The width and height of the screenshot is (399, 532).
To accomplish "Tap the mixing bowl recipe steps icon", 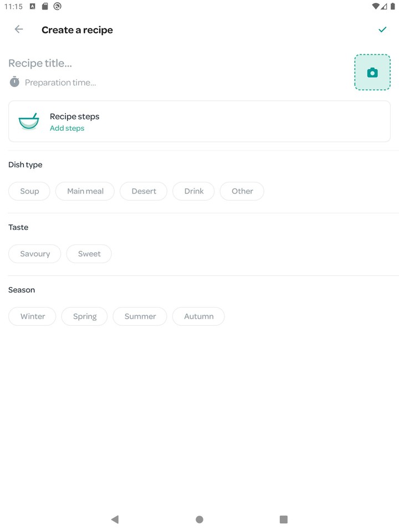I will tap(29, 121).
